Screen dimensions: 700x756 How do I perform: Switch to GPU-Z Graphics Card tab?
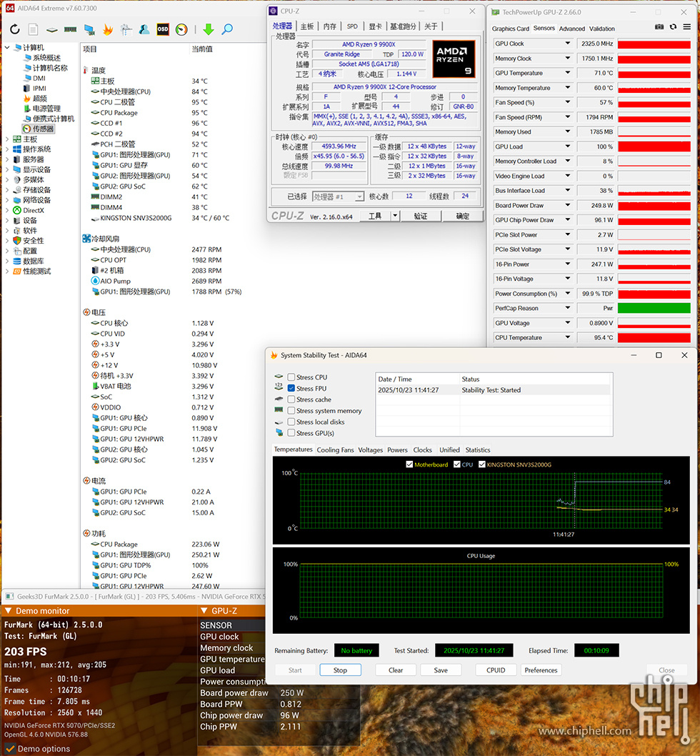click(510, 29)
